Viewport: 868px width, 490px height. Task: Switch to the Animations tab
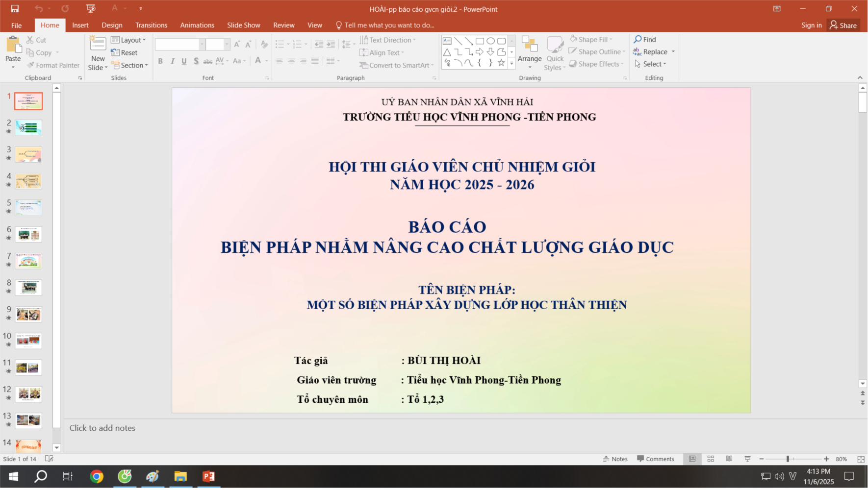pos(197,25)
